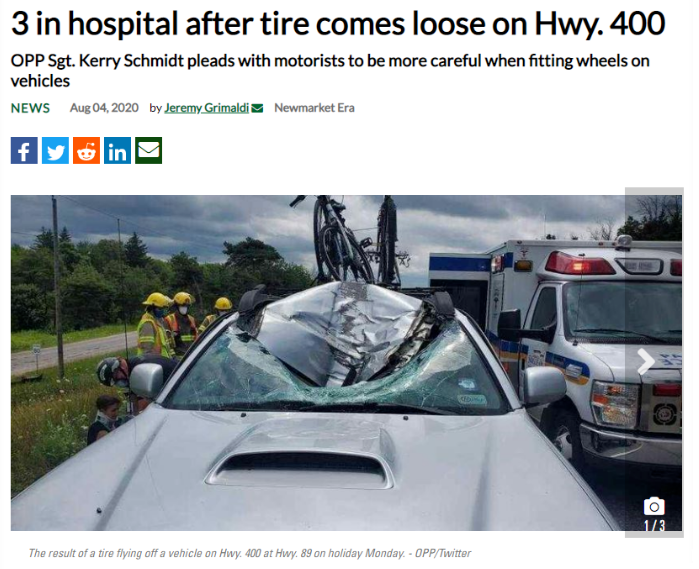The width and height of the screenshot is (699, 569).
Task: Open the NEWS section link
Action: (x=31, y=109)
